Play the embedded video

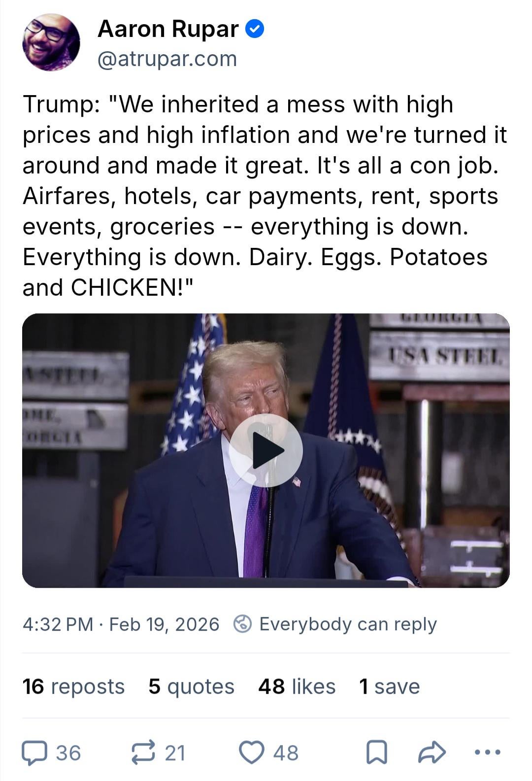point(266,450)
